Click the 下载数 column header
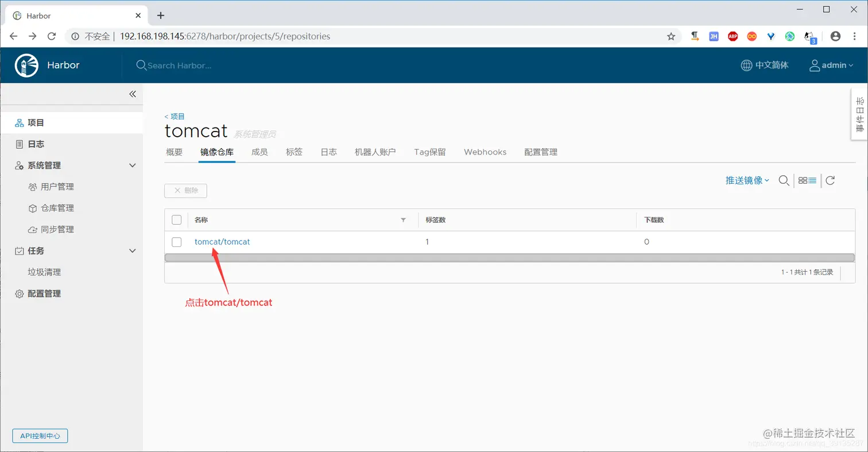The height and width of the screenshot is (452, 868). point(654,220)
